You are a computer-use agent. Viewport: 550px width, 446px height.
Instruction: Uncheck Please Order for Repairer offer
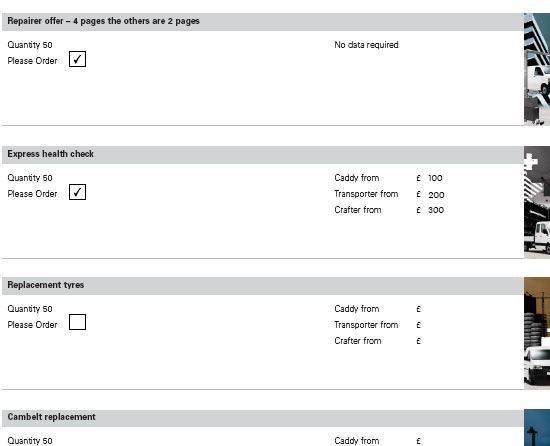(x=78, y=59)
